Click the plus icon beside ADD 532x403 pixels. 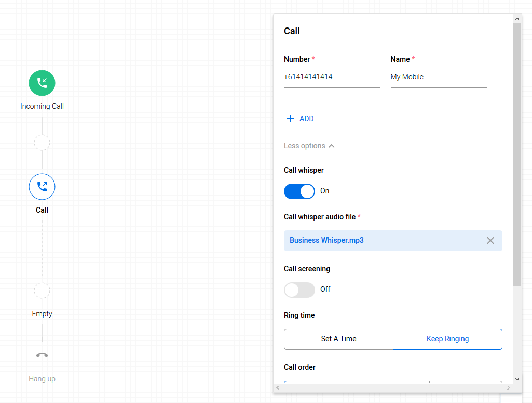tap(291, 119)
